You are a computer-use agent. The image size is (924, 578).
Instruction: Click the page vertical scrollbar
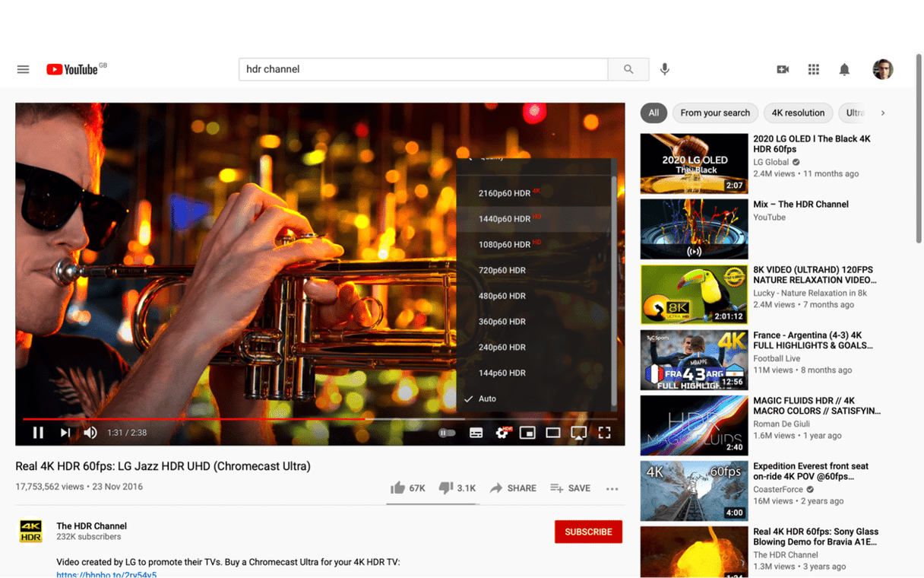coord(919,148)
